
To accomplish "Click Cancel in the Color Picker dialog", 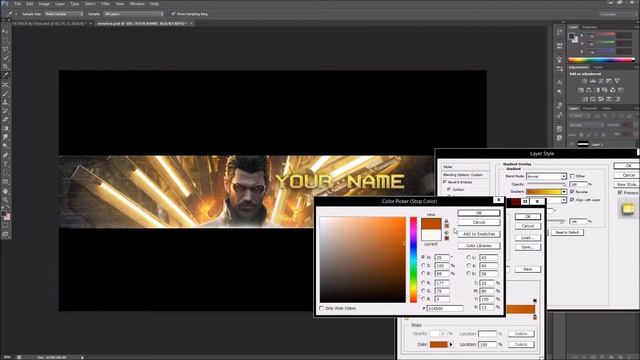I will tap(479, 222).
